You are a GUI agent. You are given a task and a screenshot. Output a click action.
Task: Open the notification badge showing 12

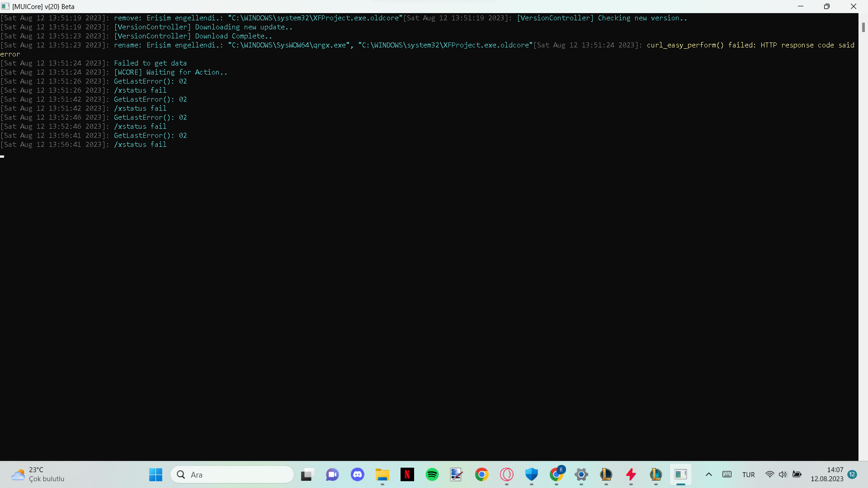pos(853,474)
